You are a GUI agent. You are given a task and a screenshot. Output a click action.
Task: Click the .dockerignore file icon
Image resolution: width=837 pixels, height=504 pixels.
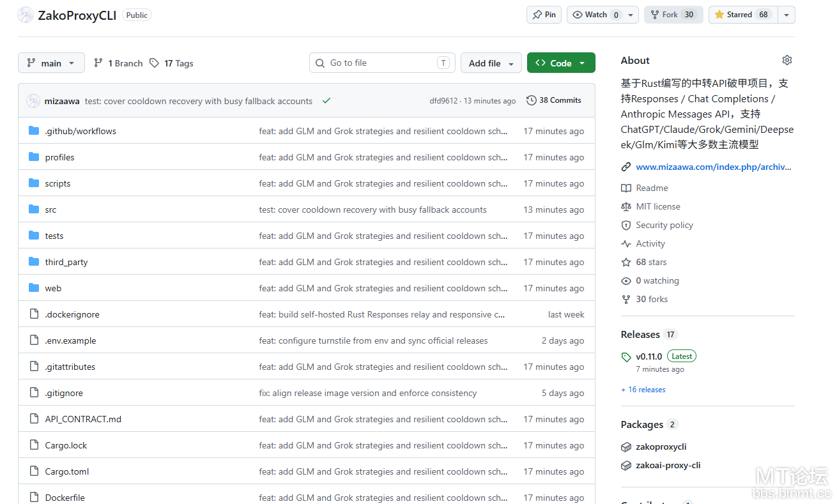[34, 314]
